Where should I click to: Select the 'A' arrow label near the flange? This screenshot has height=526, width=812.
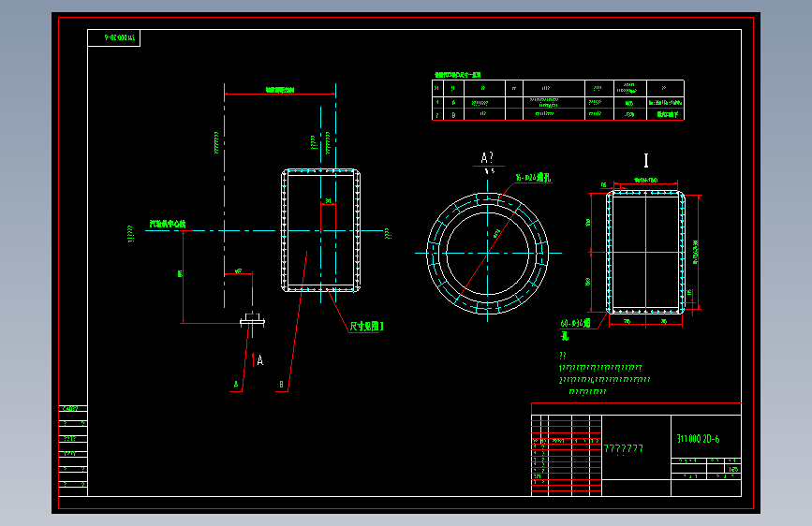tap(260, 360)
